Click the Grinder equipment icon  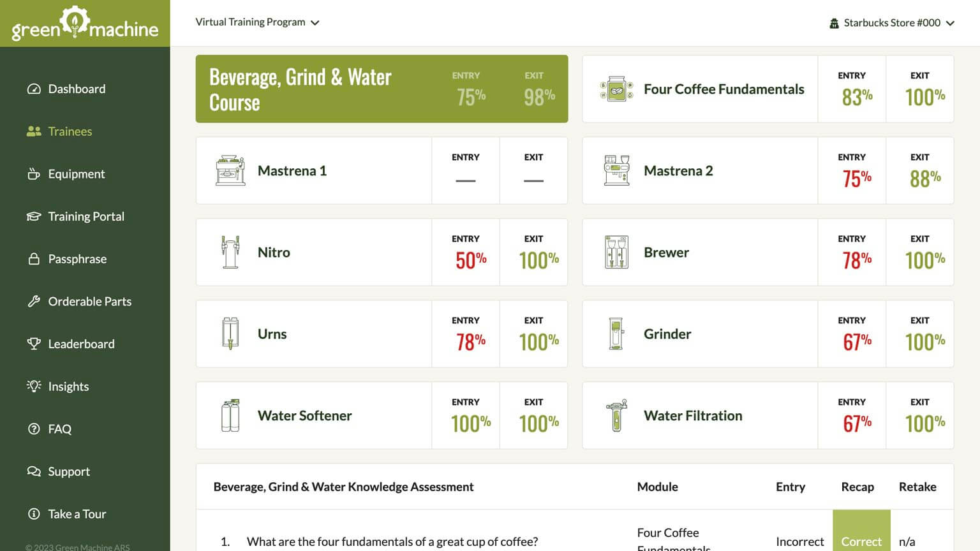(616, 334)
